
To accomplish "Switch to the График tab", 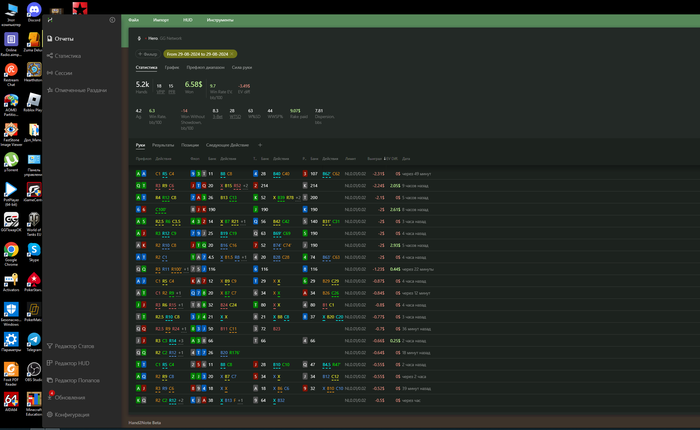I will tap(172, 67).
